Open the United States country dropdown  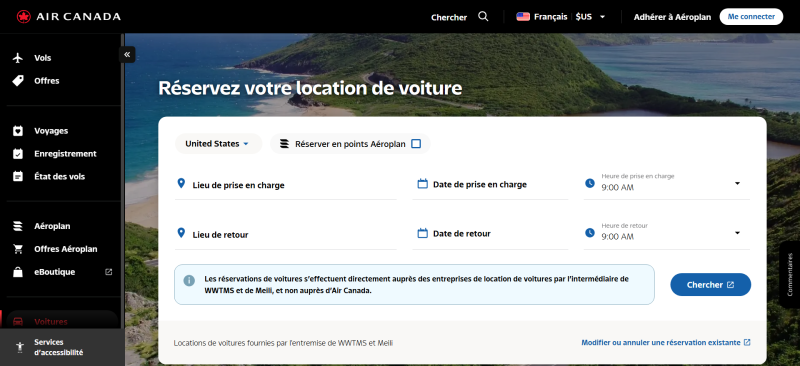coord(218,144)
